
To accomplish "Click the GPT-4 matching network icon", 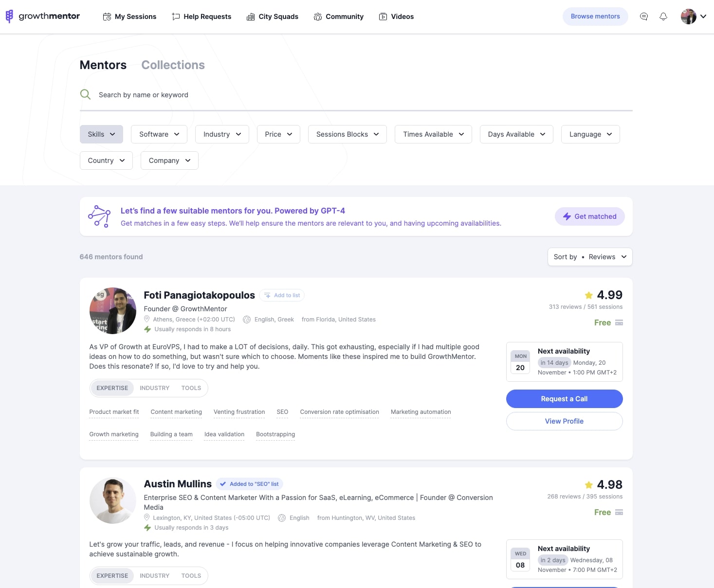I will (x=99, y=216).
